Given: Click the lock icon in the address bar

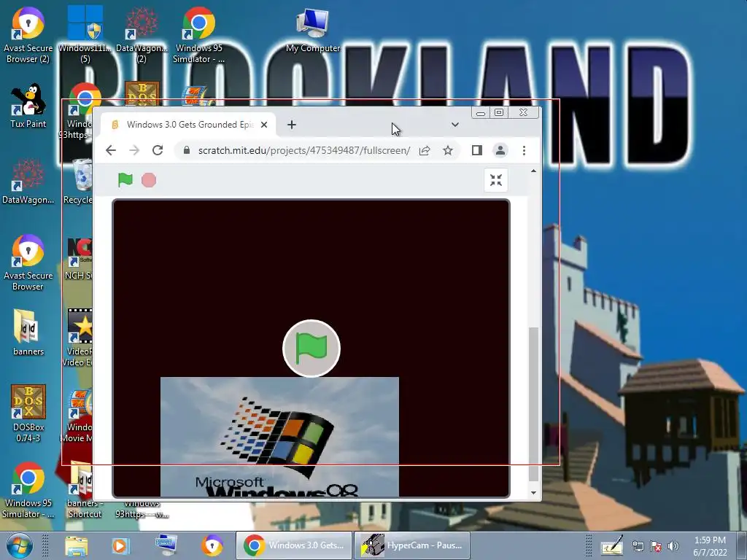Looking at the screenshot, I should click(x=187, y=150).
